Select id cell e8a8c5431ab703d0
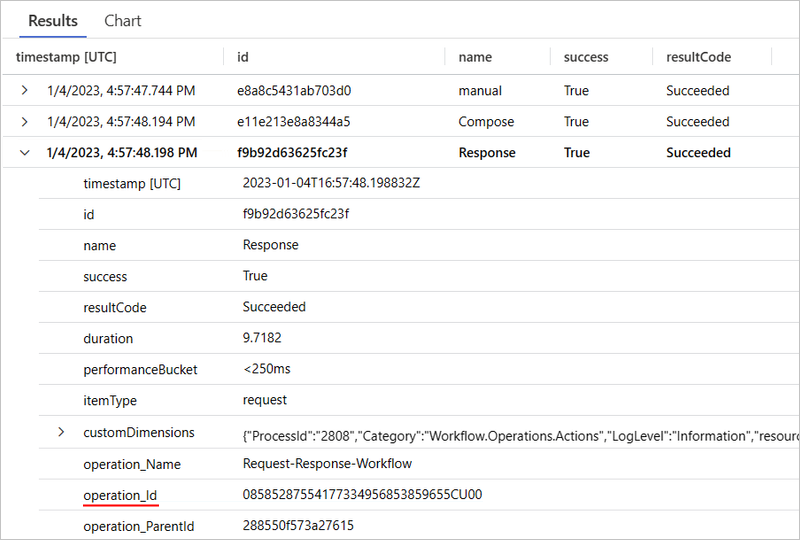The height and width of the screenshot is (540, 800). (x=294, y=91)
